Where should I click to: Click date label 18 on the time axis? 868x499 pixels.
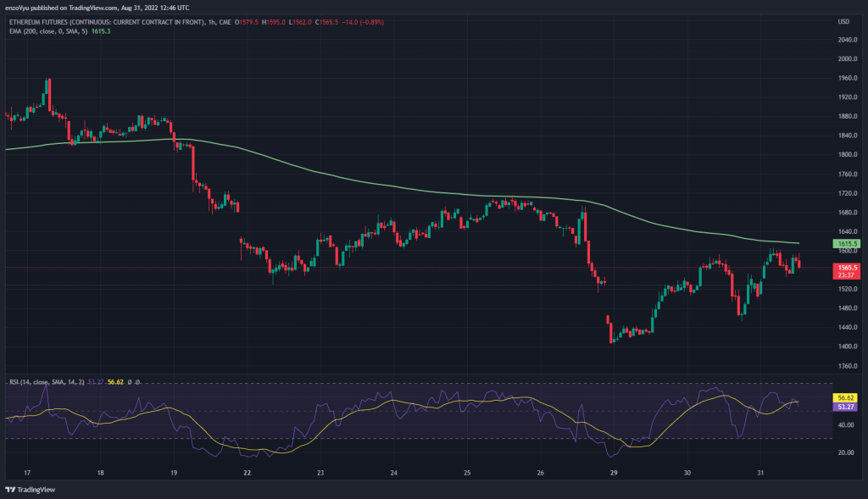point(100,473)
